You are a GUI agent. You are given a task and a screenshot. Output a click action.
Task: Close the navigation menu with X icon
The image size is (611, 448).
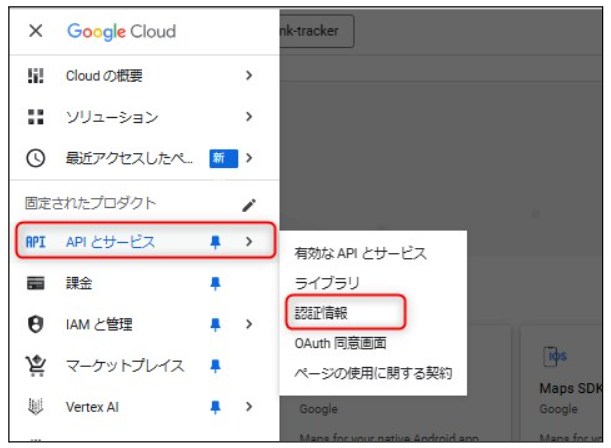[x=35, y=30]
